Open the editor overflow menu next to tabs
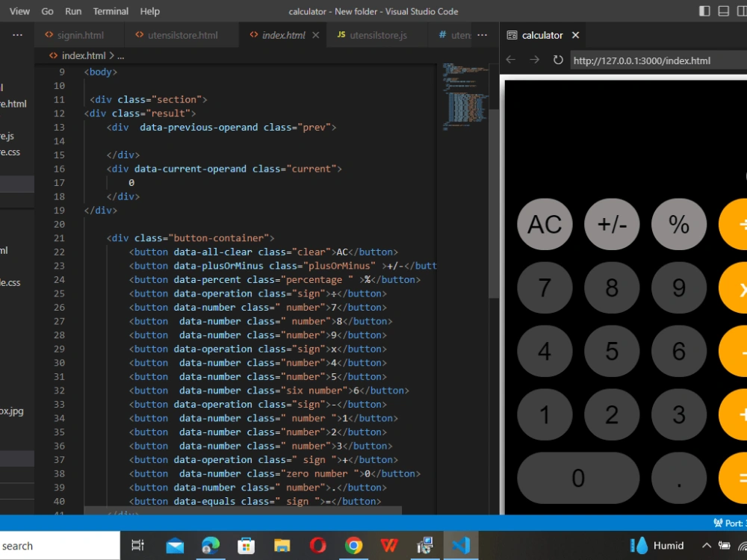This screenshot has width=747, height=560. (x=482, y=34)
